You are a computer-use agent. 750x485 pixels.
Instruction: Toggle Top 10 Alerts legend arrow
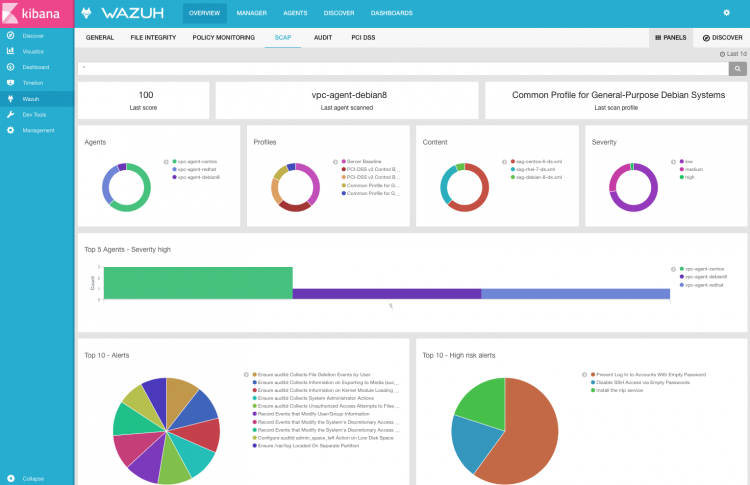point(246,375)
